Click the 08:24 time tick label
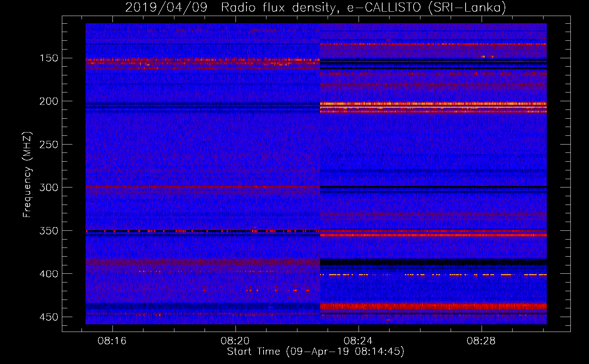The image size is (589, 364). 358,341
